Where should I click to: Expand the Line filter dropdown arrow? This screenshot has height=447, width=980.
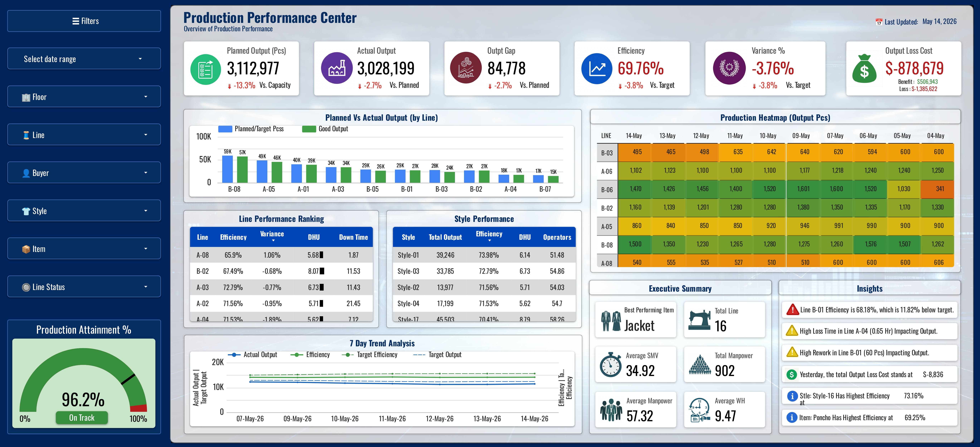146,135
